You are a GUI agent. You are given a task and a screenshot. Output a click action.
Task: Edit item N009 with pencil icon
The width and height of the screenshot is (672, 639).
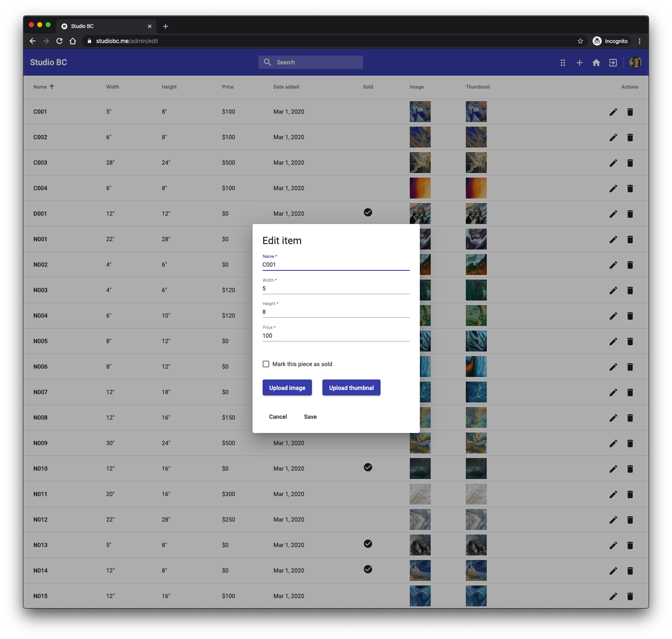point(613,443)
